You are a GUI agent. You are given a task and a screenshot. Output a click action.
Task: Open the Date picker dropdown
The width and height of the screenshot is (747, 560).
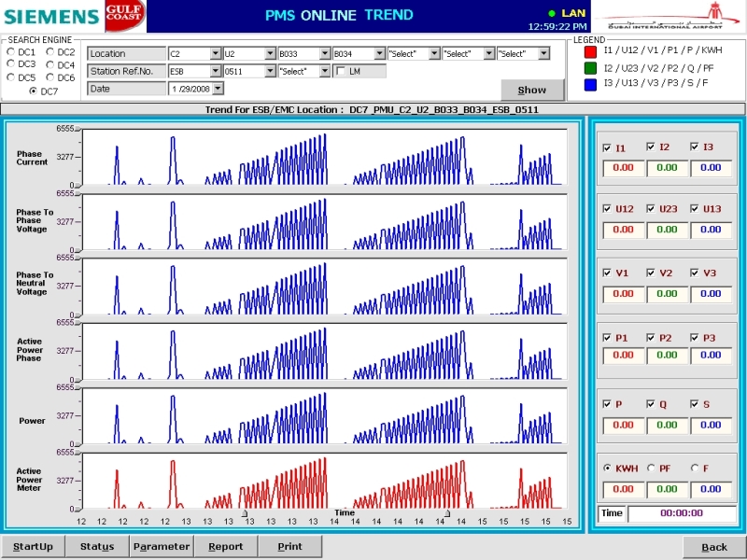[218, 89]
